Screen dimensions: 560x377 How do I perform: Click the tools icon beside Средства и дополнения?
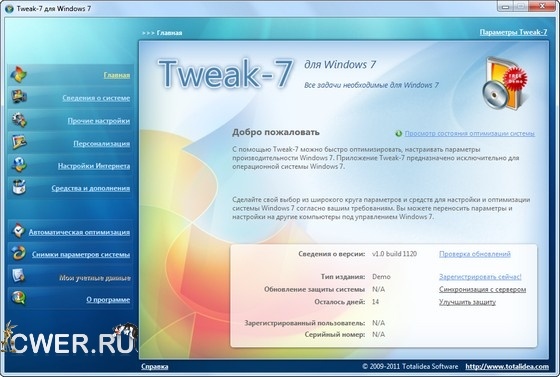tap(19, 187)
